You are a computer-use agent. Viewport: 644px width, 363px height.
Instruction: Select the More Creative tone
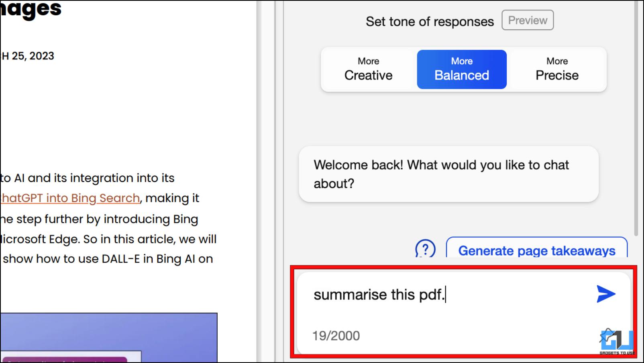[368, 69]
